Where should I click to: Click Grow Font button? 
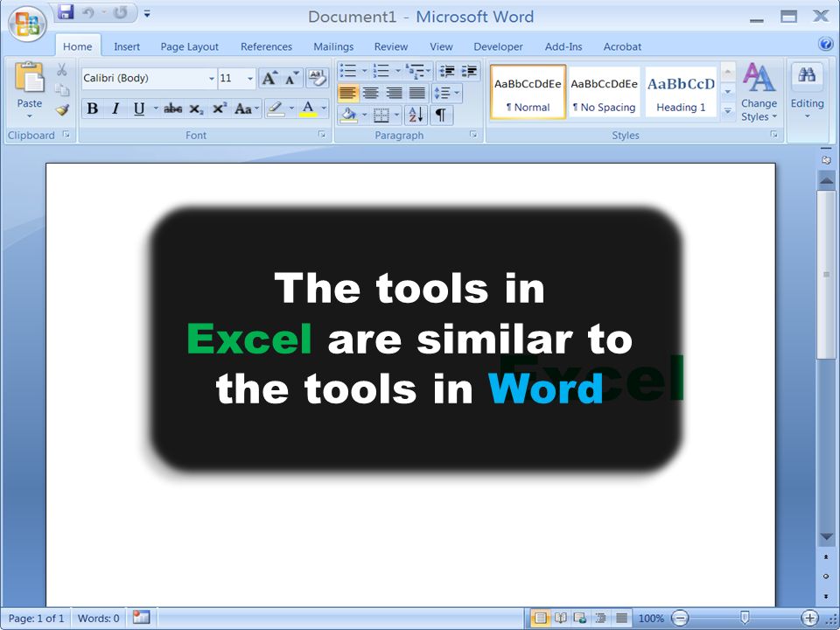tap(269, 78)
